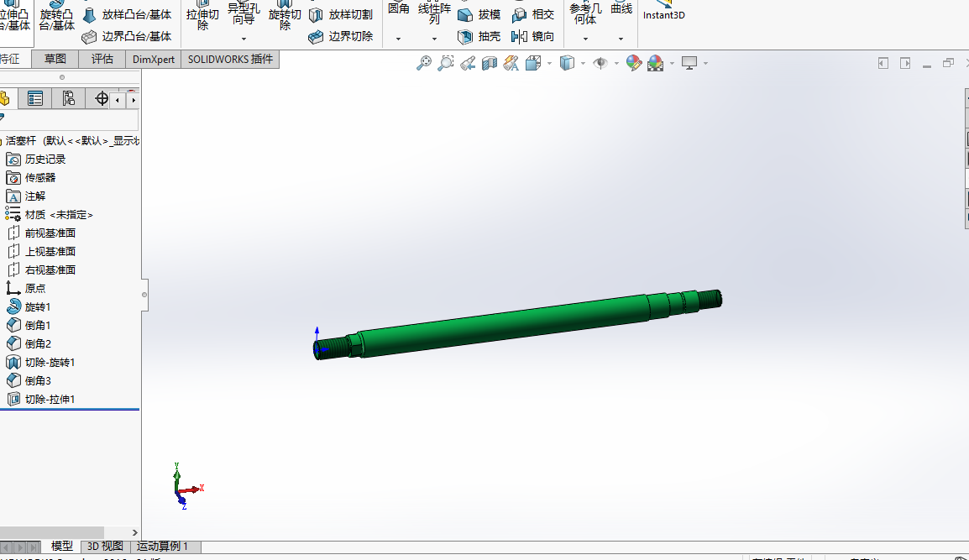Open the View Settings dropdown arrow
This screenshot has width=969, height=560.
coord(705,63)
